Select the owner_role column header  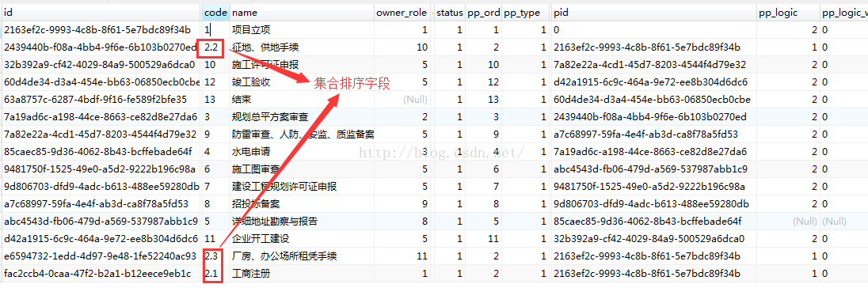402,13
